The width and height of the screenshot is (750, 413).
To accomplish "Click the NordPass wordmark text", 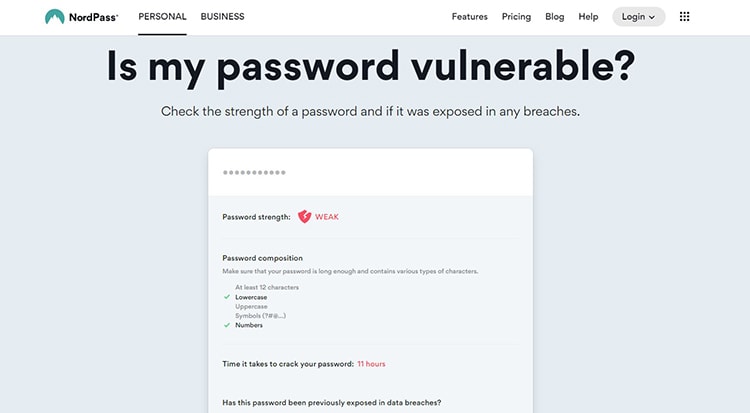I will point(93,17).
